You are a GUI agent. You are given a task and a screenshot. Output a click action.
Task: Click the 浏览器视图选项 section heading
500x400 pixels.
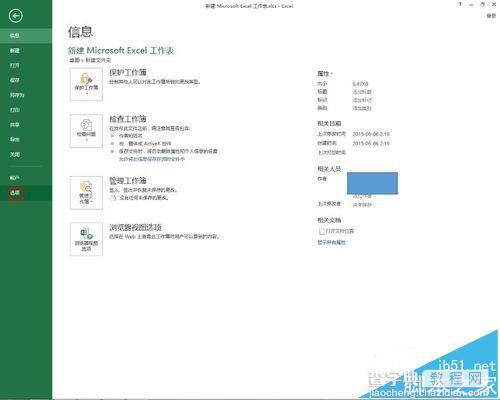coord(135,227)
